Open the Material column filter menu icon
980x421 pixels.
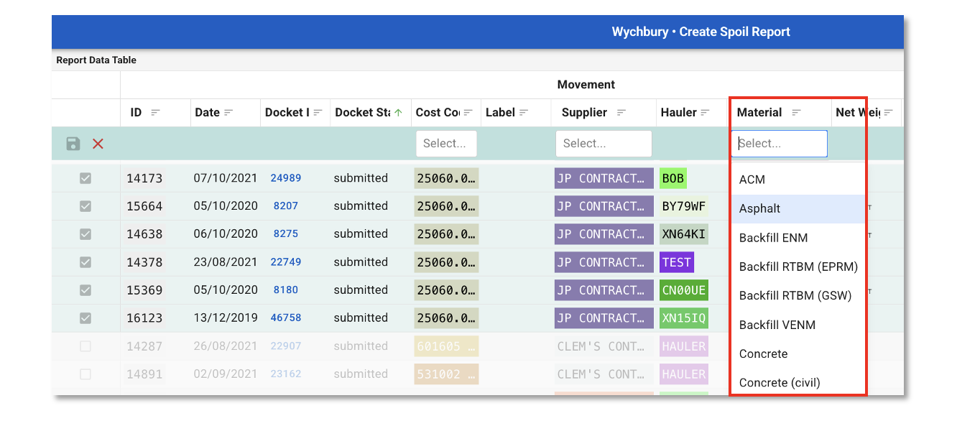[x=796, y=113]
